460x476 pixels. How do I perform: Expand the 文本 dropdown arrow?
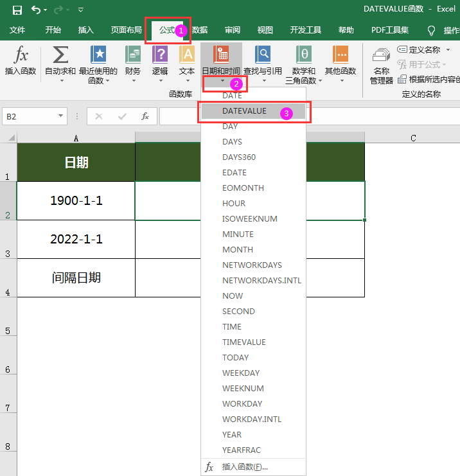[x=188, y=81]
